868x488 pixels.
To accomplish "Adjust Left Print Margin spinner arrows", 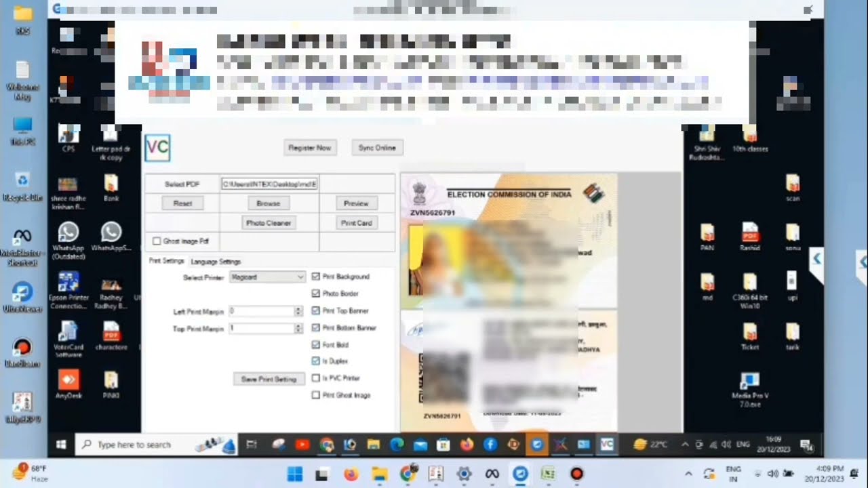I will (x=298, y=311).
